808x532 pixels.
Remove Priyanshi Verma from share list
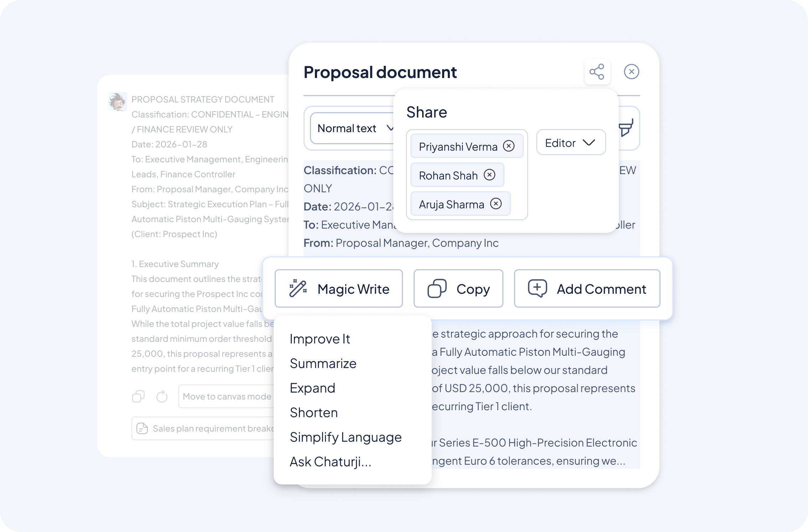pyautogui.click(x=509, y=146)
